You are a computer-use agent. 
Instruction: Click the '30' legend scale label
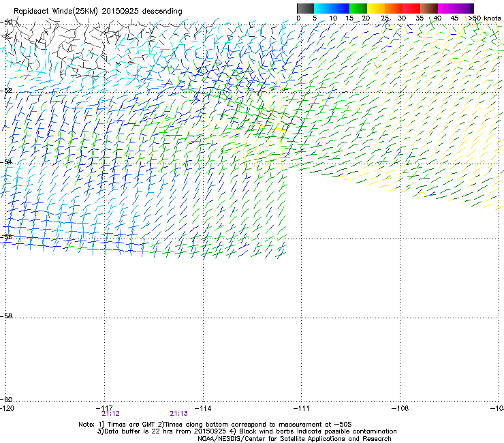pos(402,18)
